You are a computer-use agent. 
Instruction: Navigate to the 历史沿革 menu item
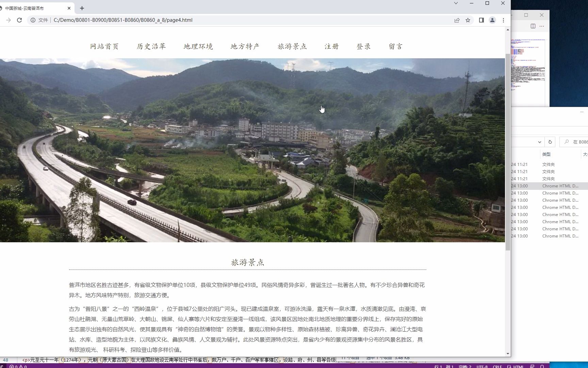[151, 46]
